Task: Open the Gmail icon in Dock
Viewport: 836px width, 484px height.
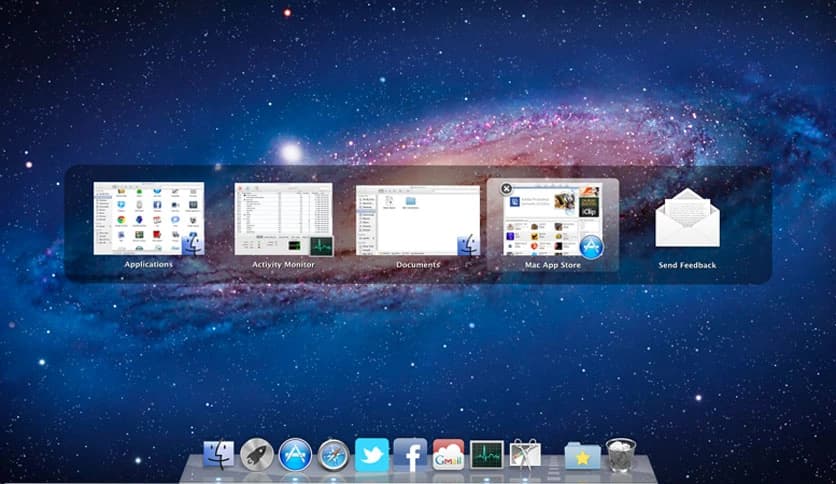Action: [x=448, y=455]
